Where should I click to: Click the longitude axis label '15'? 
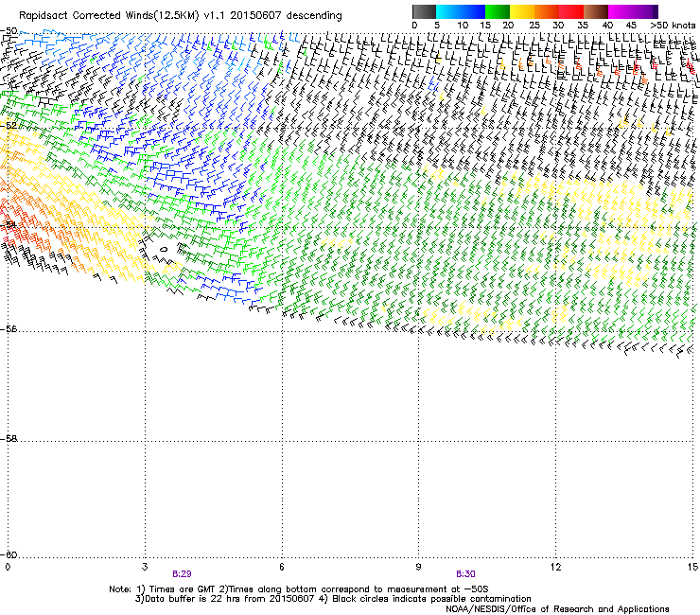(x=692, y=567)
